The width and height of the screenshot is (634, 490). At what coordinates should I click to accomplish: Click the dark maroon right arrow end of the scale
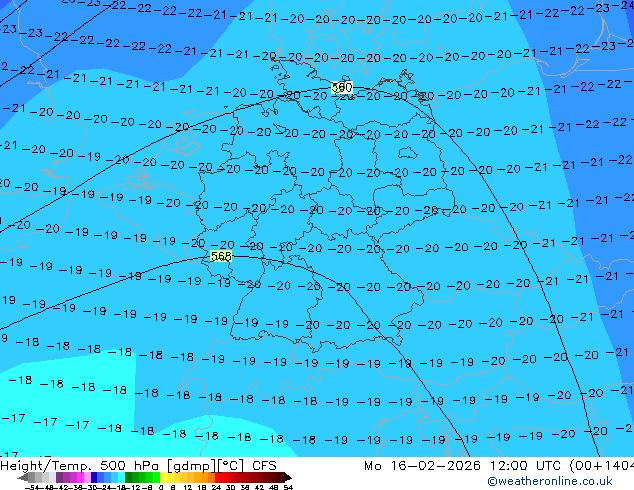tap(287, 478)
